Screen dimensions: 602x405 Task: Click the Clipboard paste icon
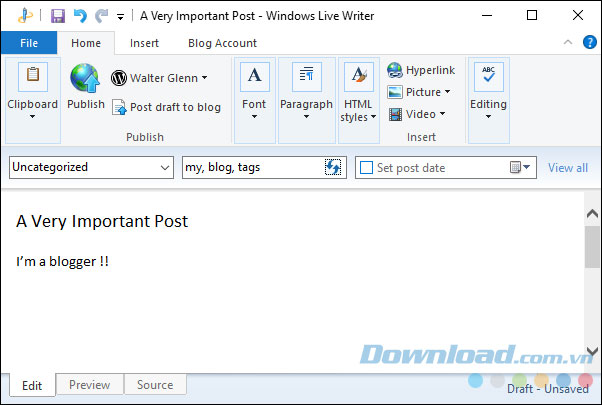point(33,77)
